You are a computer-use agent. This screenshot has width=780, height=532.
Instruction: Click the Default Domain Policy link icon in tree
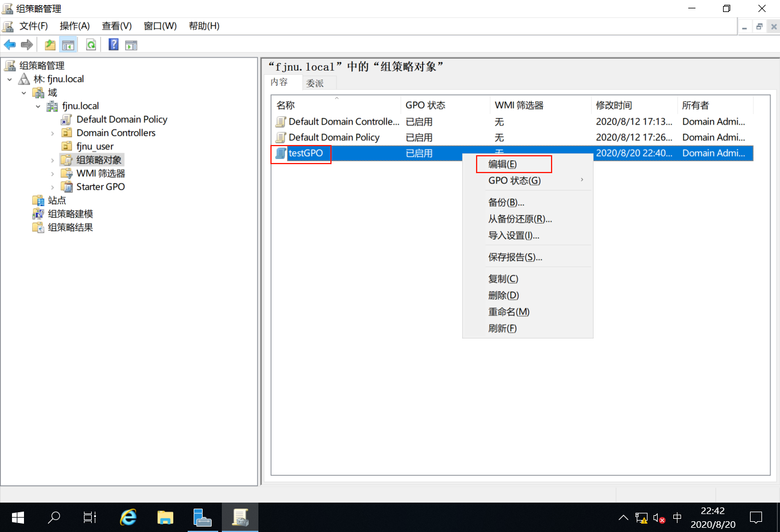click(67, 119)
